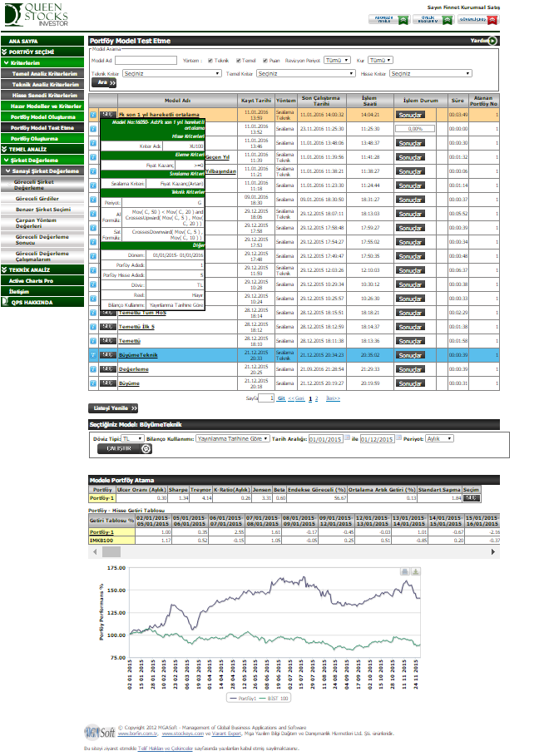544x756 pixels.
Task: Click dark select button beside BüyümeTeknik
Action: coord(107,355)
